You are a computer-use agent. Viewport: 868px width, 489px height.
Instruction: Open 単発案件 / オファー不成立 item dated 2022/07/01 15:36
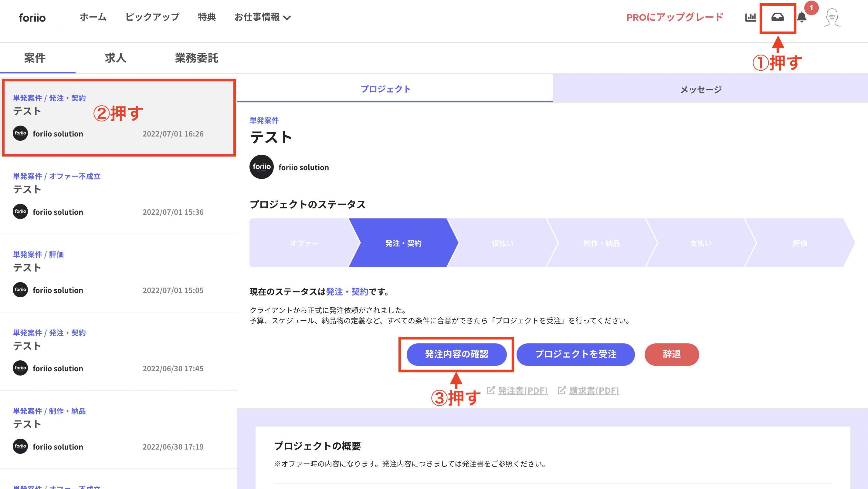119,195
